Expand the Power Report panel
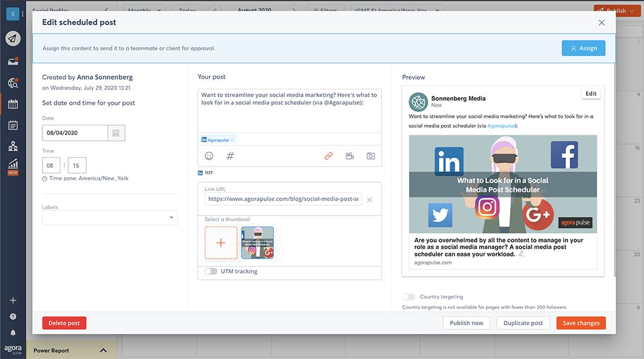This screenshot has width=644, height=359. tap(103, 351)
